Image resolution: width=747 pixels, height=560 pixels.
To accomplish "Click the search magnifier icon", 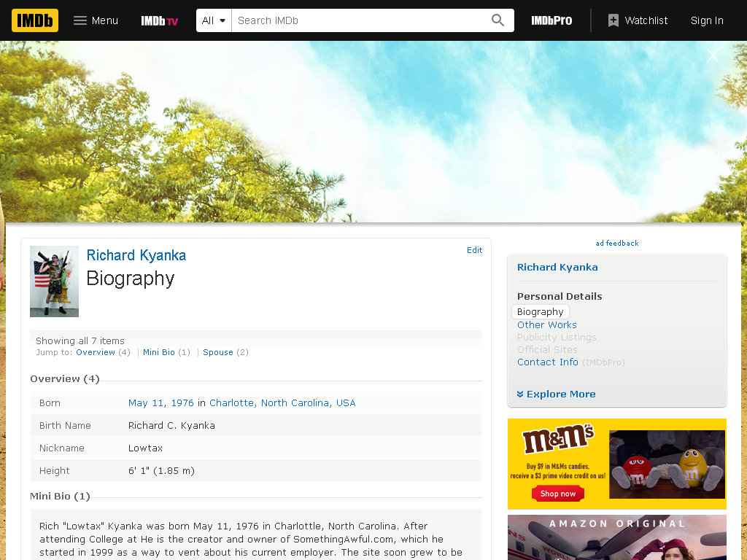I will tap(498, 20).
